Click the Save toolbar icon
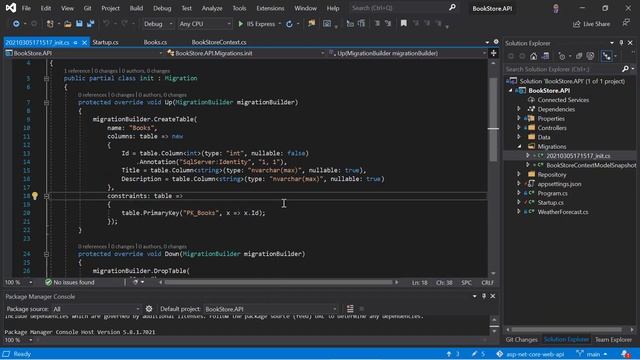Image resolution: width=640 pixels, height=360 pixels. [79, 24]
